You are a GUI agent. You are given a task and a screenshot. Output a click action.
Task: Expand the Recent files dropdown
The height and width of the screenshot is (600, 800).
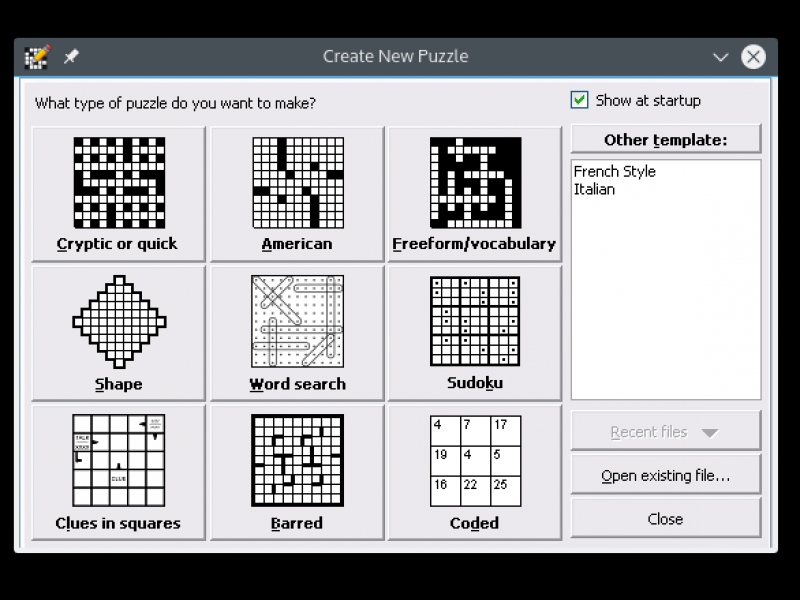click(665, 432)
